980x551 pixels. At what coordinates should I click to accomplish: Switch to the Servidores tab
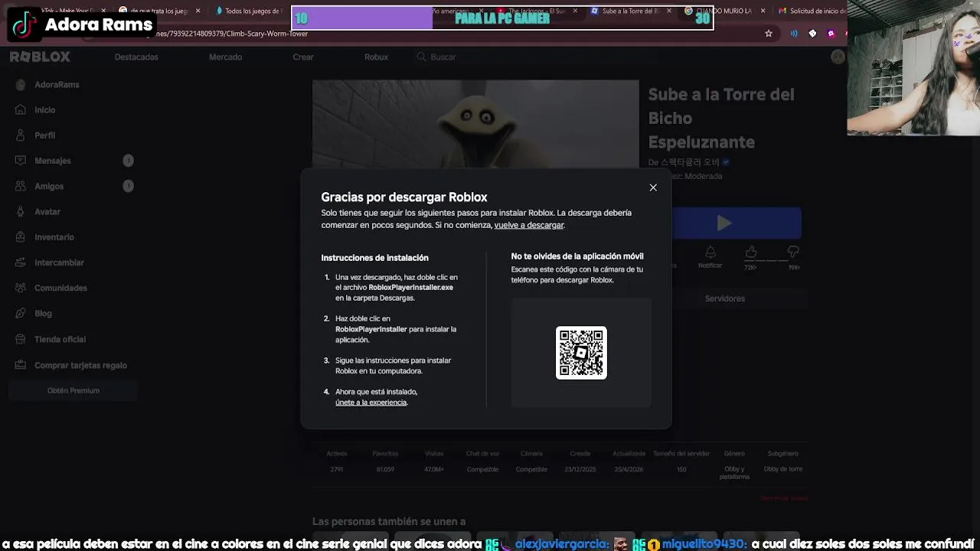tap(724, 298)
